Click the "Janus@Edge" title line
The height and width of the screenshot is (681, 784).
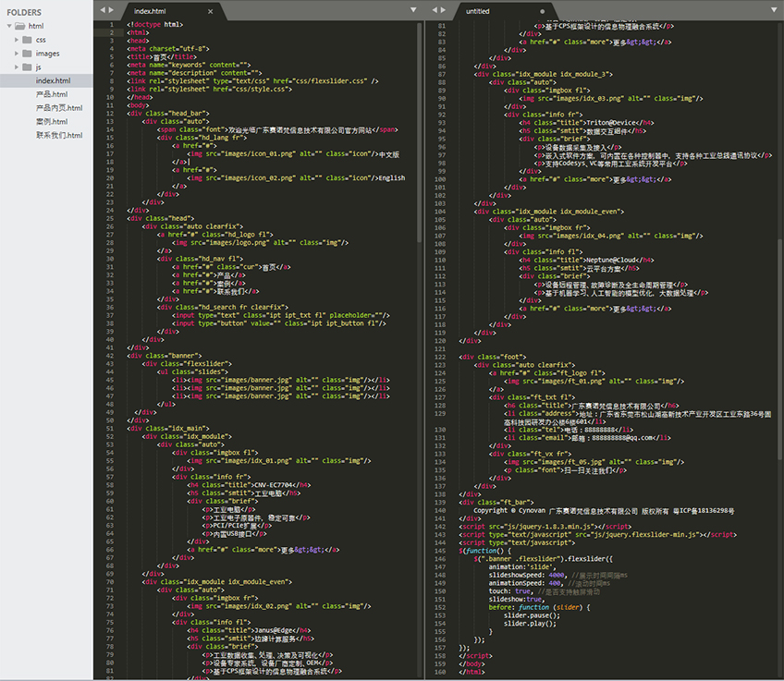click(249, 630)
